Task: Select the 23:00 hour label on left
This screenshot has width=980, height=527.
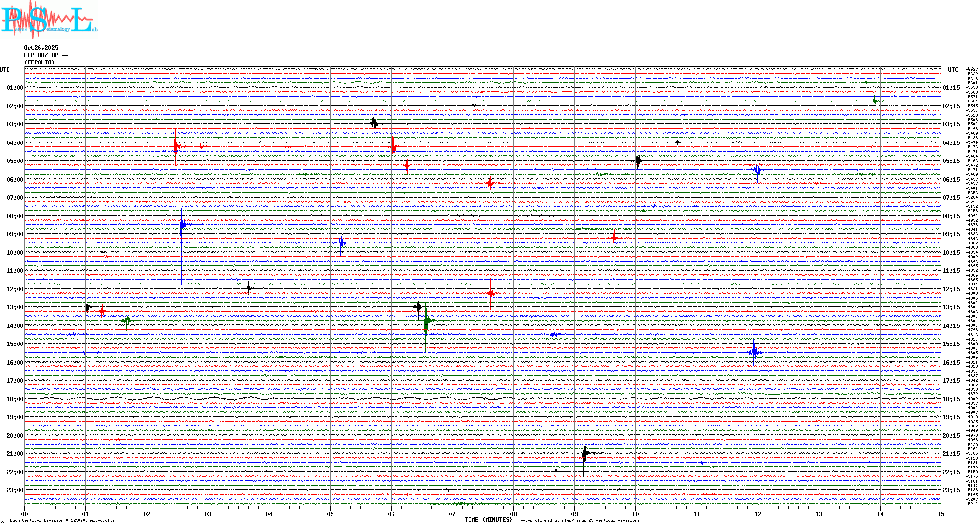Action: point(15,490)
